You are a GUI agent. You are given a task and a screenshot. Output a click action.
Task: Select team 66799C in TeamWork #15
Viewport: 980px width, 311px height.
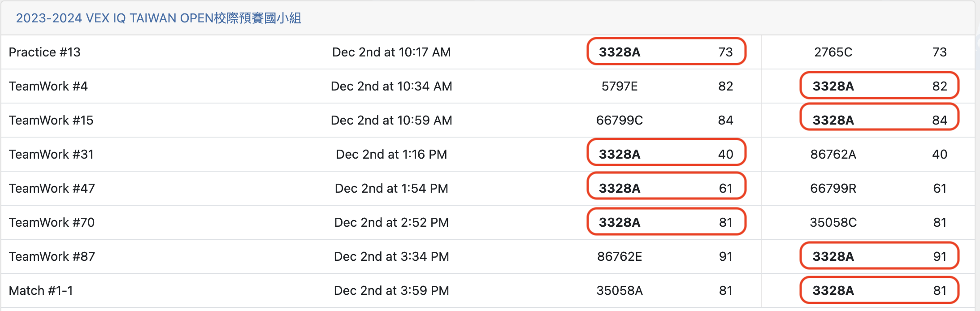[619, 121]
